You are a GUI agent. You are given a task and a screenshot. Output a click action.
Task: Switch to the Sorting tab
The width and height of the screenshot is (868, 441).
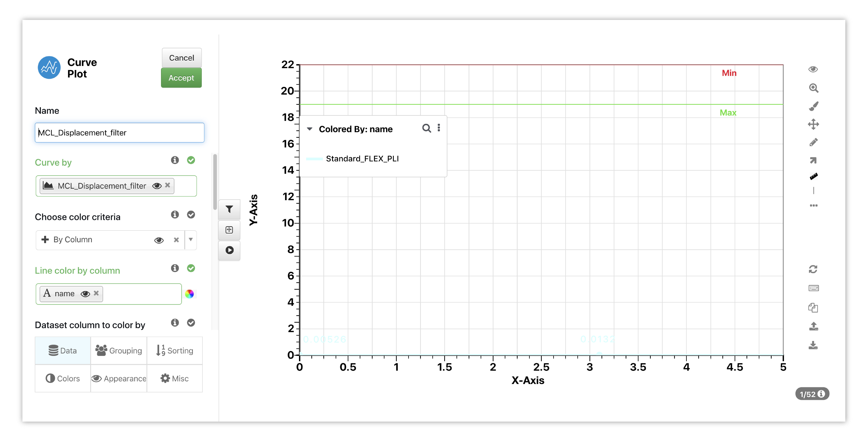(x=175, y=351)
